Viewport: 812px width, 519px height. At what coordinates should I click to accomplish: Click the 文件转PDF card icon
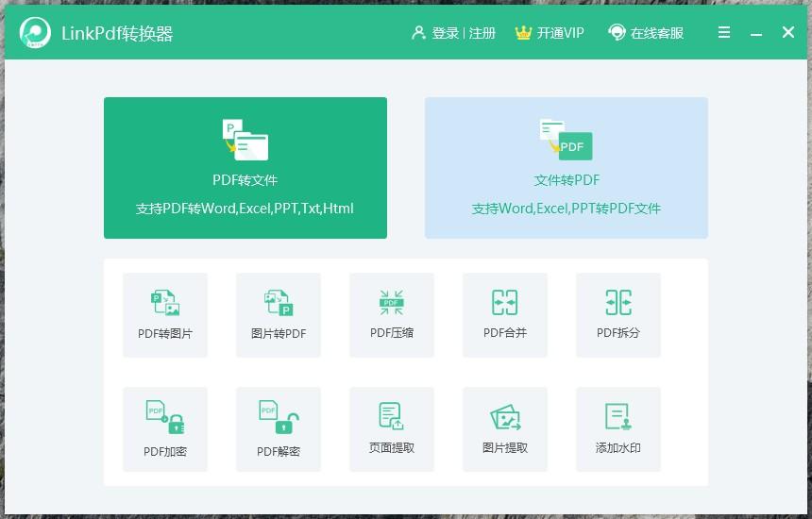566,140
